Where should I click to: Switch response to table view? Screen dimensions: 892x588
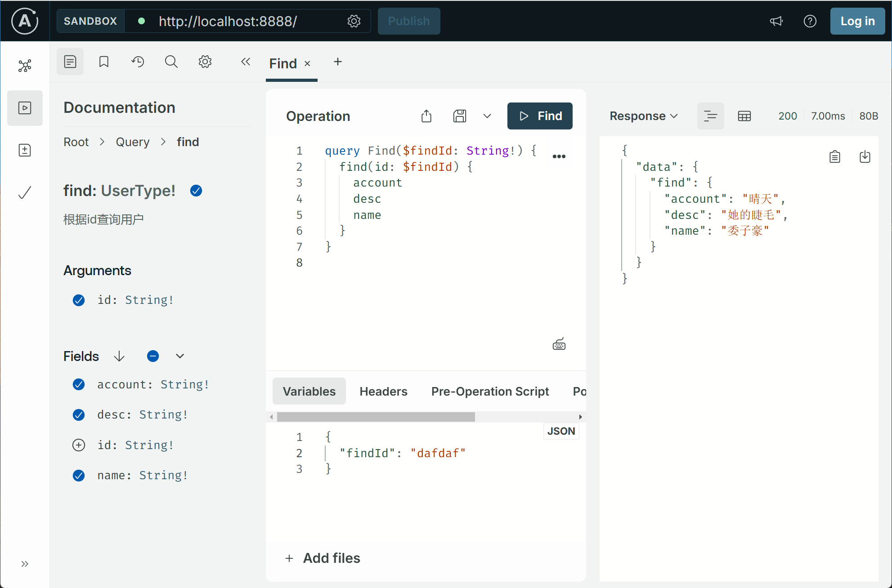tap(744, 116)
